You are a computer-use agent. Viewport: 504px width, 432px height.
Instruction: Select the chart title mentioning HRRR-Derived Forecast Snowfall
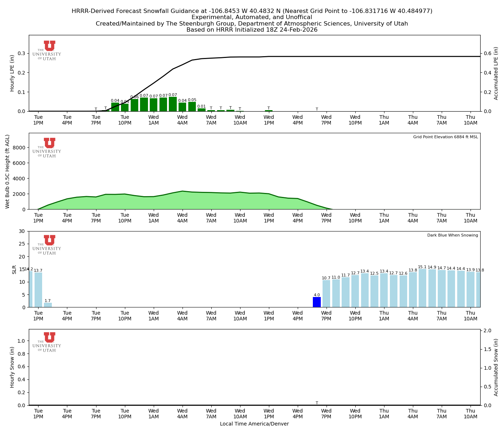tap(252, 11)
